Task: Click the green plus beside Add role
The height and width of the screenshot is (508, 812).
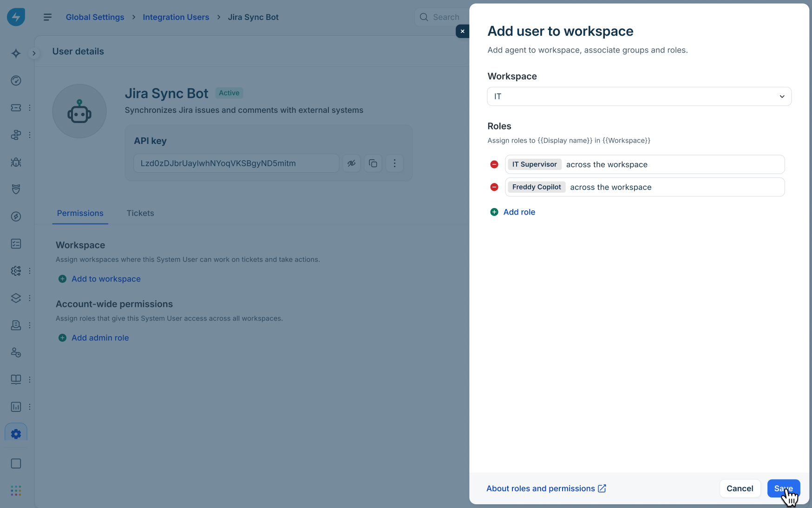Action: [494, 212]
